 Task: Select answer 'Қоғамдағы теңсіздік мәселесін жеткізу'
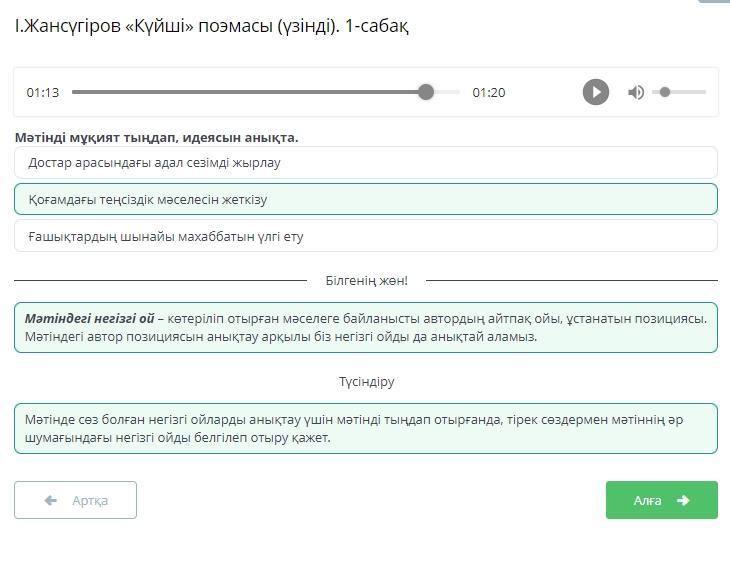click(366, 199)
